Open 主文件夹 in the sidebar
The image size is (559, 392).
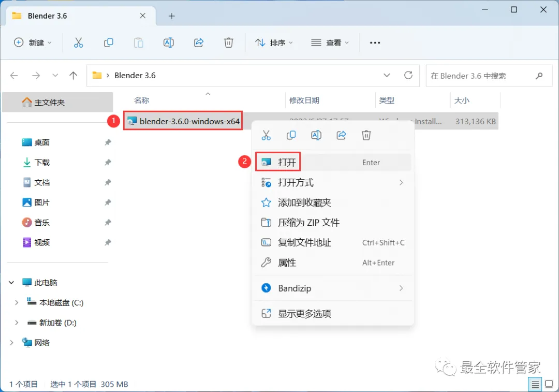point(58,103)
